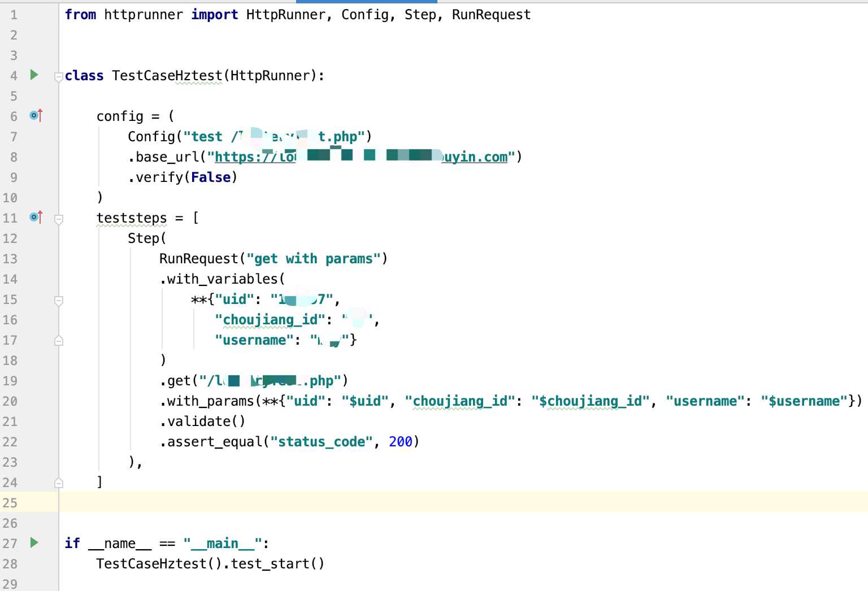868x591 pixels.
Task: Click the '.with_variables(' call
Action: click(x=223, y=279)
